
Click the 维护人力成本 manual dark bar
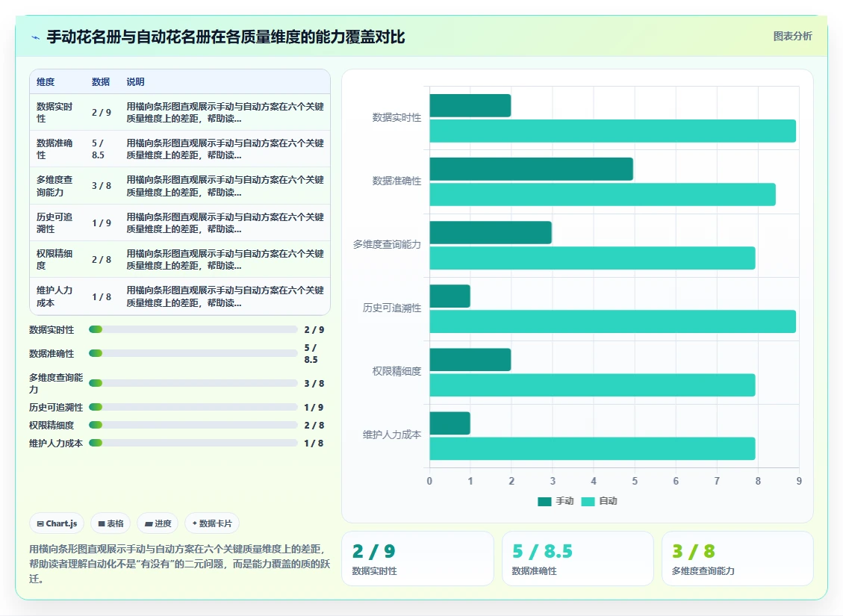450,423
